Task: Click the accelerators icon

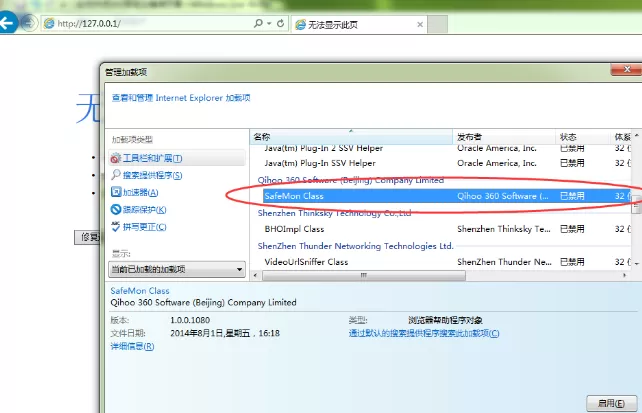Action: tap(116, 192)
